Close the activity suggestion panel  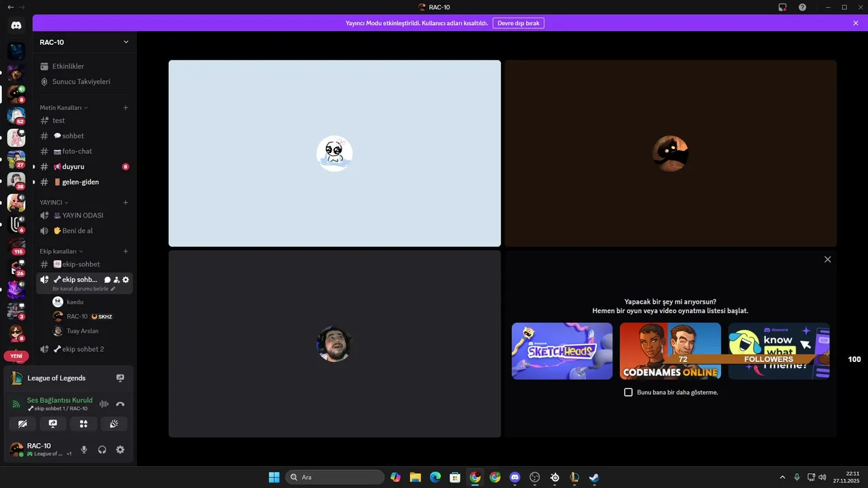827,260
